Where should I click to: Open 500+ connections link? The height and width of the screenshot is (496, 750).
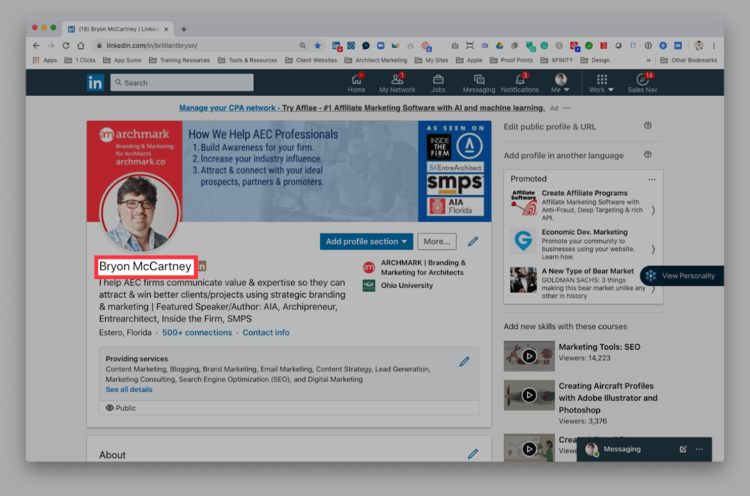(x=197, y=332)
